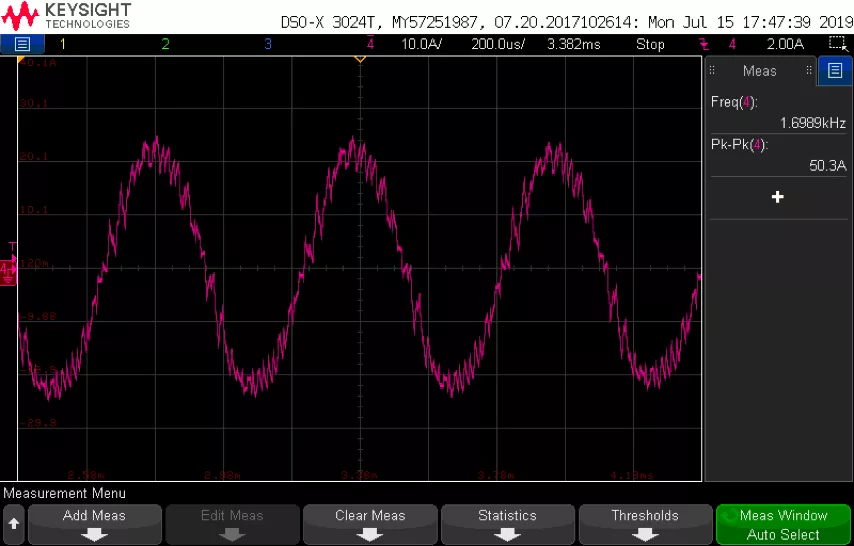
Task: Click the Stop run status
Action: click(x=650, y=44)
